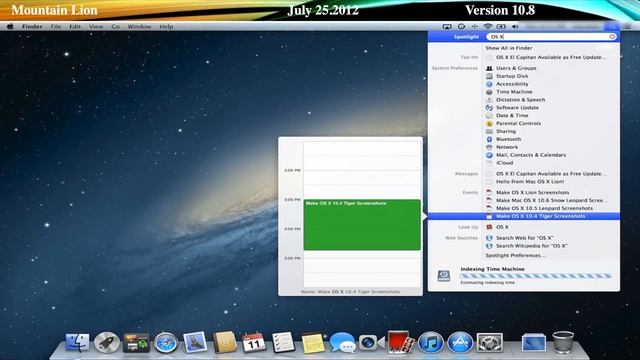The width and height of the screenshot is (640, 360).
Task: Click battery status icon in menu bar
Action: 501,27
